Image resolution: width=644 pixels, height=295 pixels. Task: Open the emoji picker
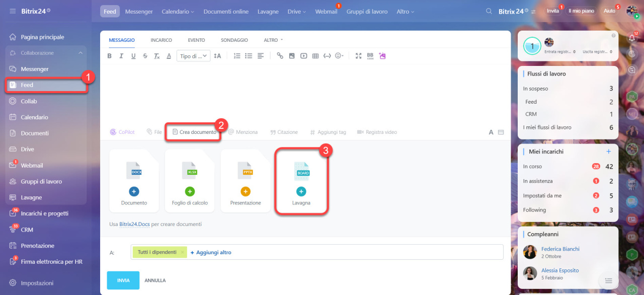click(340, 56)
